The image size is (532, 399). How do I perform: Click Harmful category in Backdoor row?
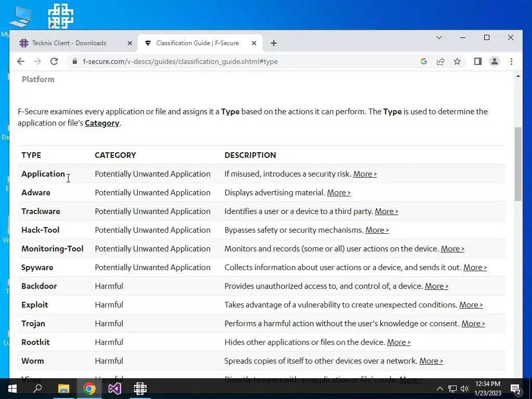pyautogui.click(x=109, y=286)
